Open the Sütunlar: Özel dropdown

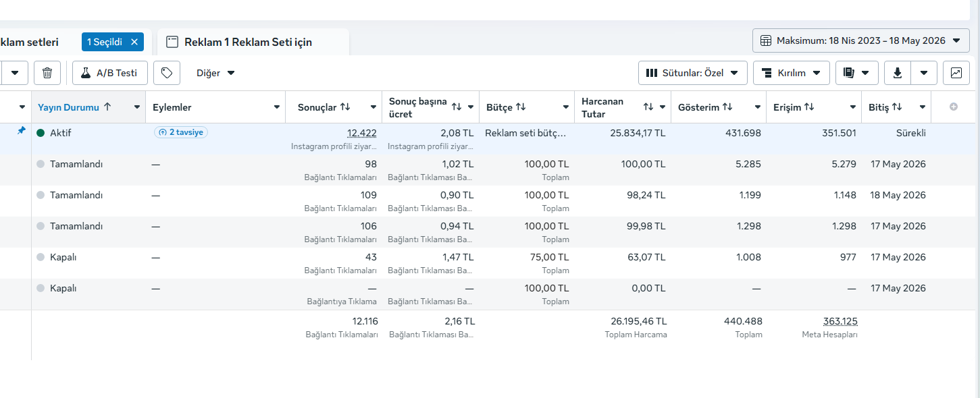(693, 73)
